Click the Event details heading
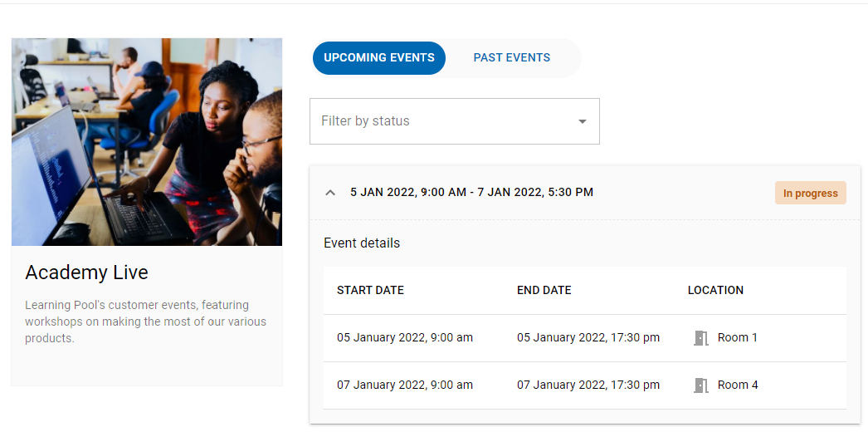 [x=362, y=243]
